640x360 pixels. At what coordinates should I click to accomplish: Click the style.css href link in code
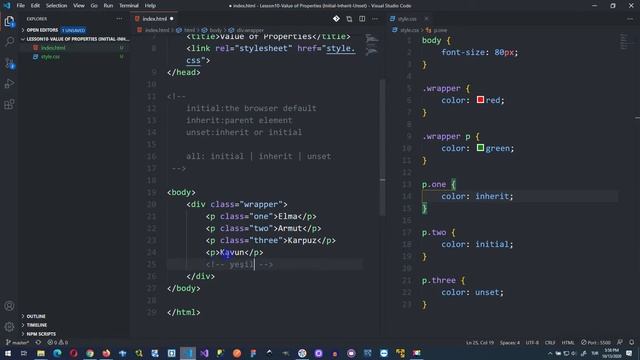pos(340,48)
